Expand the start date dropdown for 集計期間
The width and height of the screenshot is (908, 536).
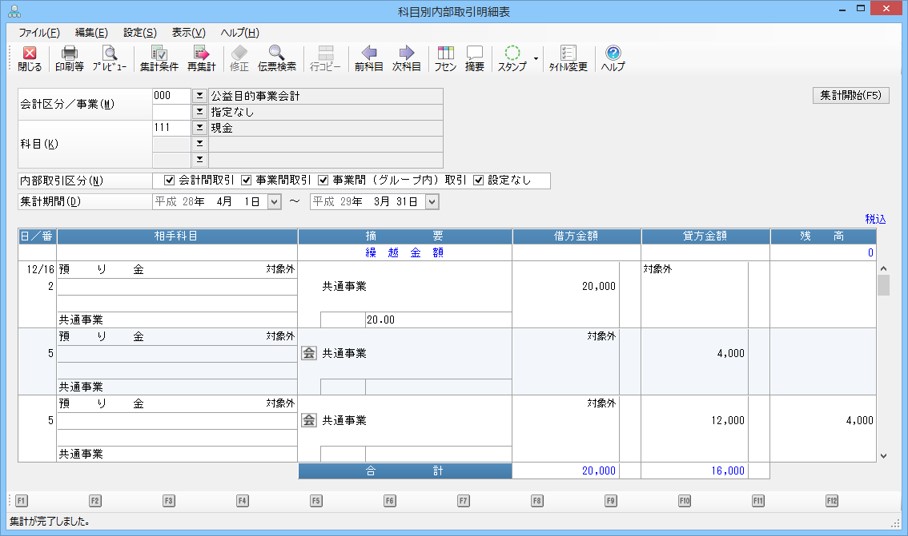pos(274,202)
